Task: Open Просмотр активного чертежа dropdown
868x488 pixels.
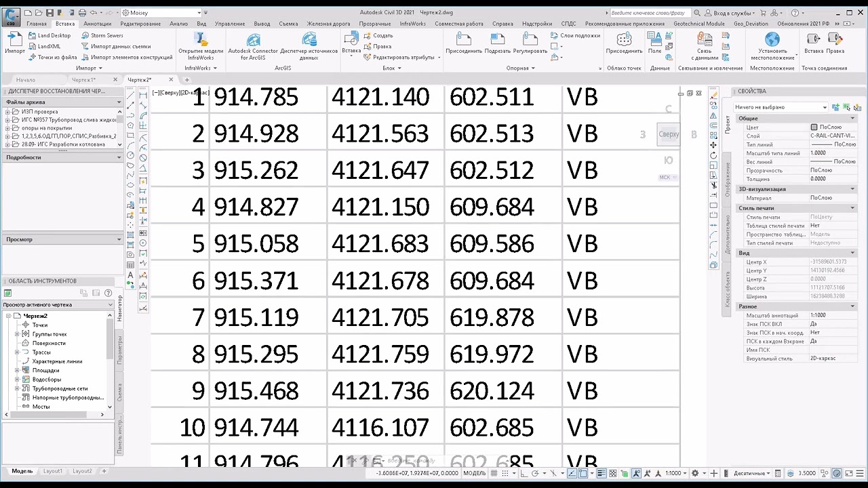Action: 58,304
